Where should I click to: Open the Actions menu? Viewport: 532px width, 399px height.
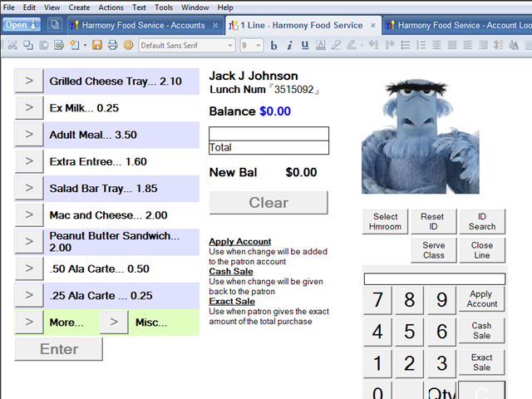coord(111,7)
